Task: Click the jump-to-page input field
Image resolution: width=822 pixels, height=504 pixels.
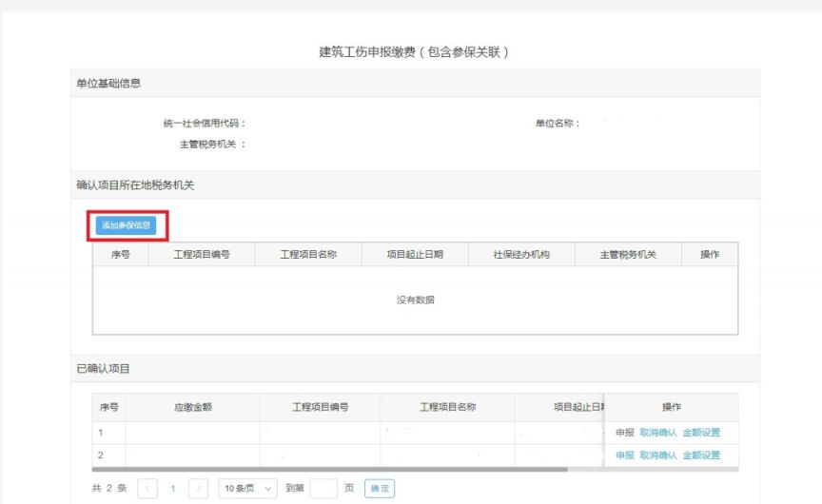Action: (323, 488)
